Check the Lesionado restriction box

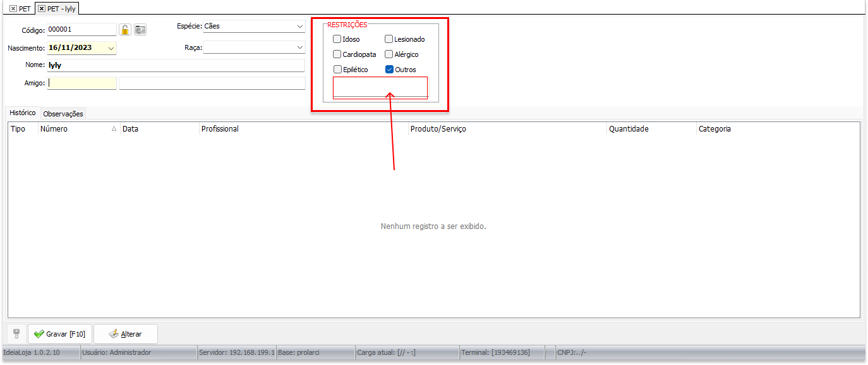click(x=389, y=39)
